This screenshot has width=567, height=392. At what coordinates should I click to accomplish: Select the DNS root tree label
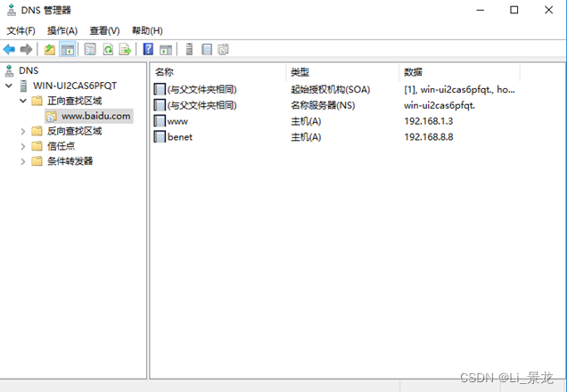pos(29,70)
